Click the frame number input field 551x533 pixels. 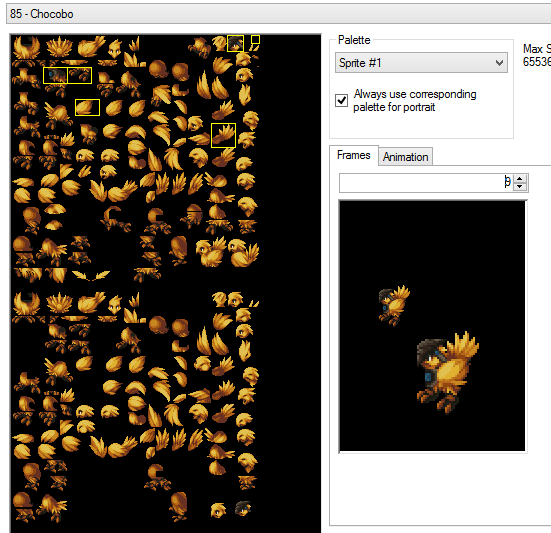[x=426, y=183]
